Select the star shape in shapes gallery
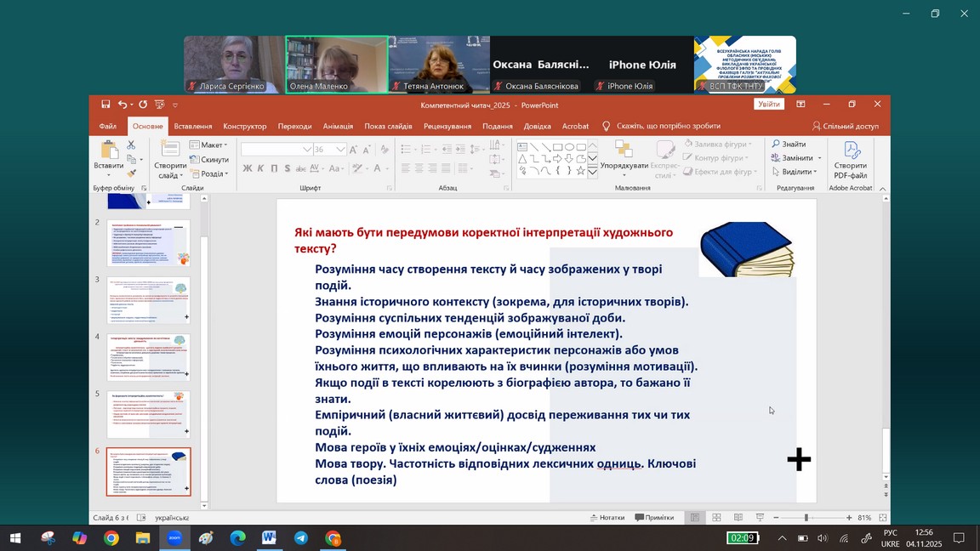Image resolution: width=980 pixels, height=551 pixels. [581, 171]
